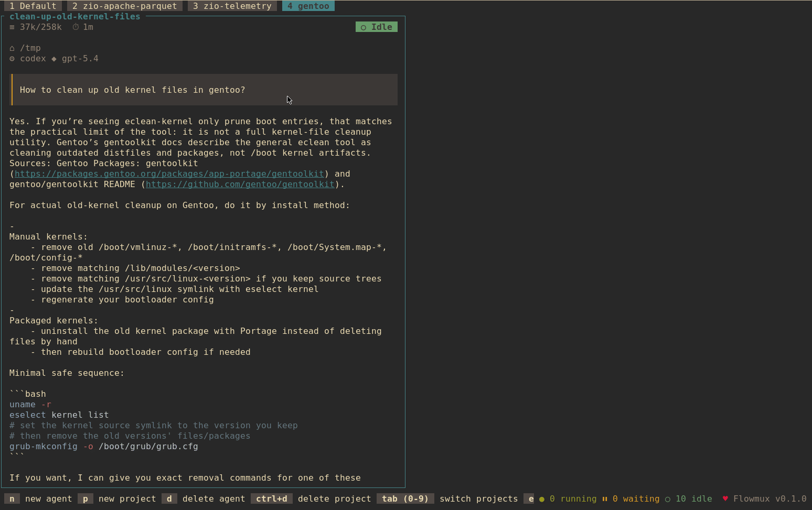Click the 'eselect kernel list' command line
Image resolution: width=812 pixels, height=510 pixels.
[x=59, y=415]
